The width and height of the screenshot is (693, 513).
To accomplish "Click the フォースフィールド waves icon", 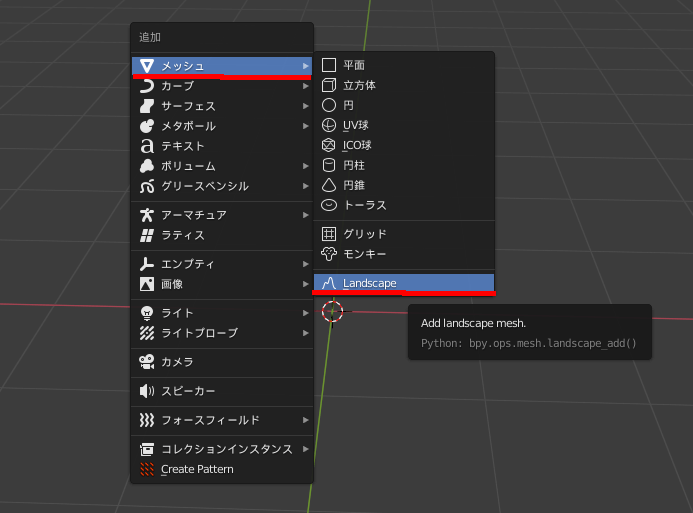I will (x=147, y=420).
